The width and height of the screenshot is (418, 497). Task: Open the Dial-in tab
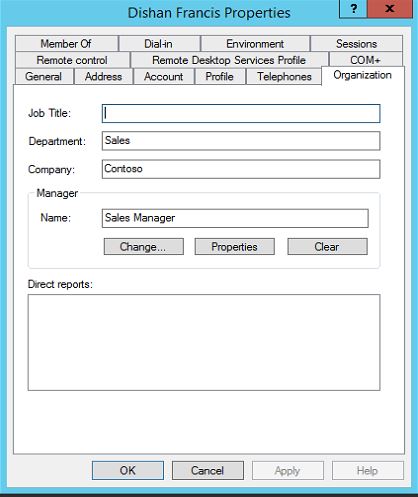click(158, 44)
